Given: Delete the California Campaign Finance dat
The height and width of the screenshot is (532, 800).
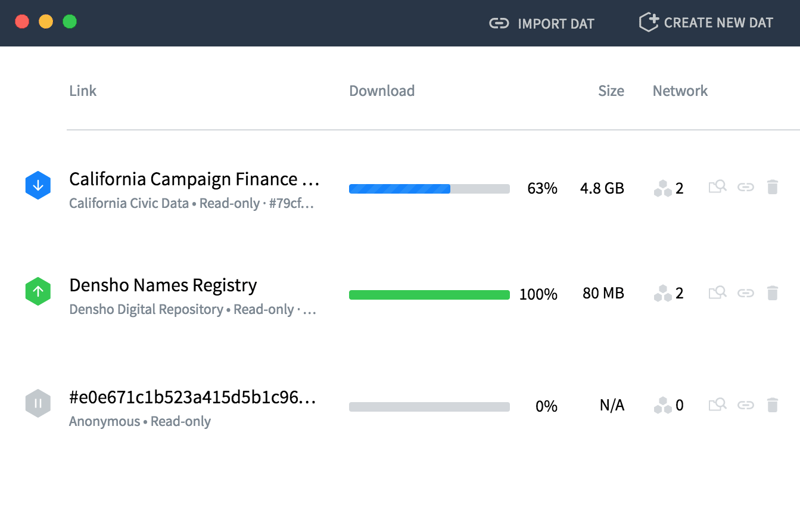Looking at the screenshot, I should [x=773, y=186].
